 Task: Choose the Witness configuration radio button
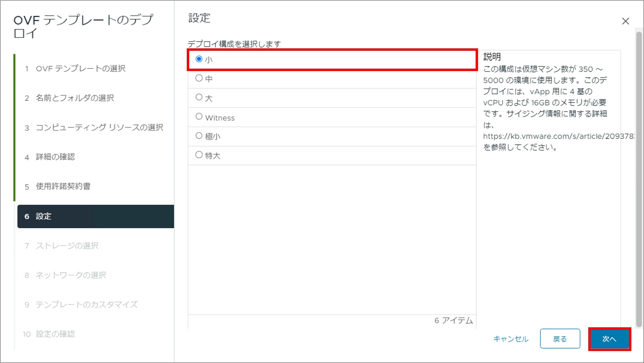tap(199, 116)
